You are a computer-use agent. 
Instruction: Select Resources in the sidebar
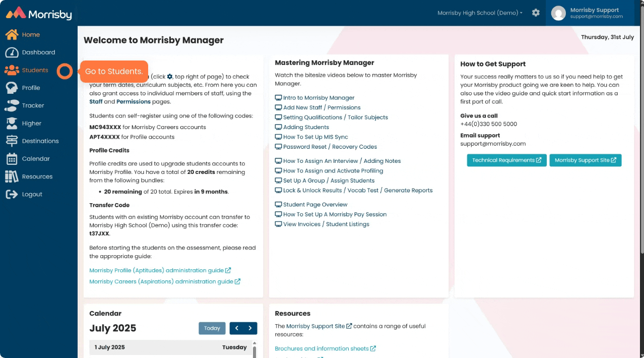click(x=37, y=176)
